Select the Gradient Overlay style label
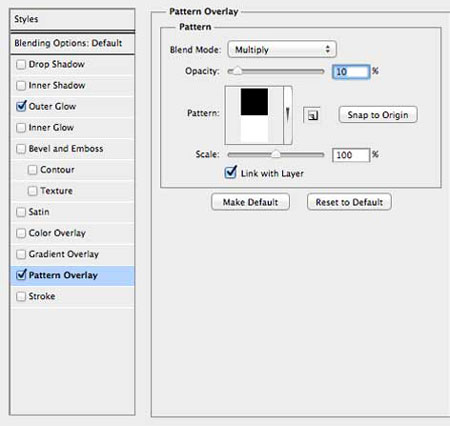450x426 pixels. coord(64,254)
